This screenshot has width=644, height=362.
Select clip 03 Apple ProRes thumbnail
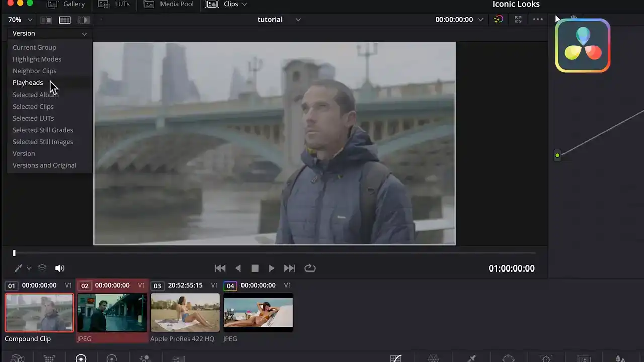tap(185, 312)
